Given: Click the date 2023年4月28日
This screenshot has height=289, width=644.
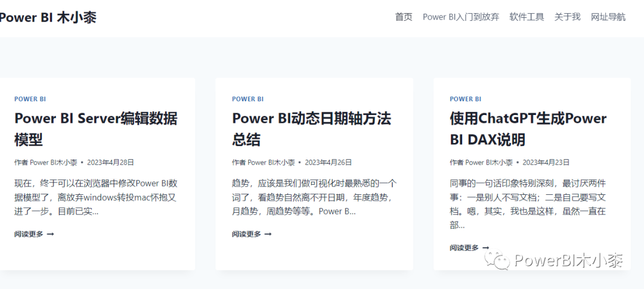Looking at the screenshot, I should point(110,162).
